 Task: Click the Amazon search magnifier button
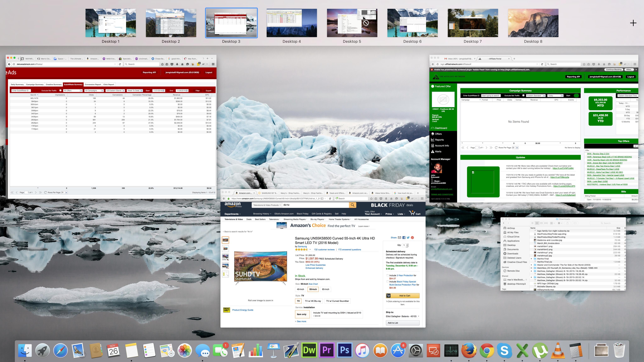(x=353, y=205)
